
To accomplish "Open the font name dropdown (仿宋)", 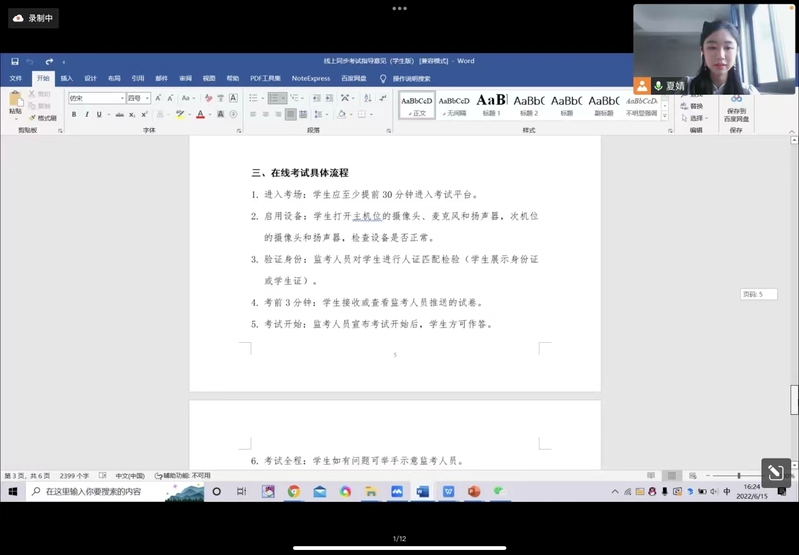I will pyautogui.click(x=96, y=98).
